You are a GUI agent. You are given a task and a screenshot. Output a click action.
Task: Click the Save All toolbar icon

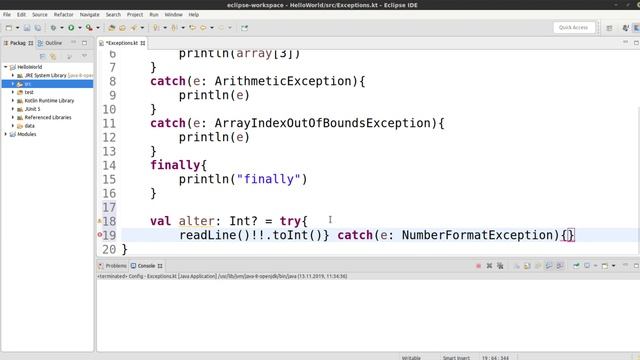pos(38,28)
